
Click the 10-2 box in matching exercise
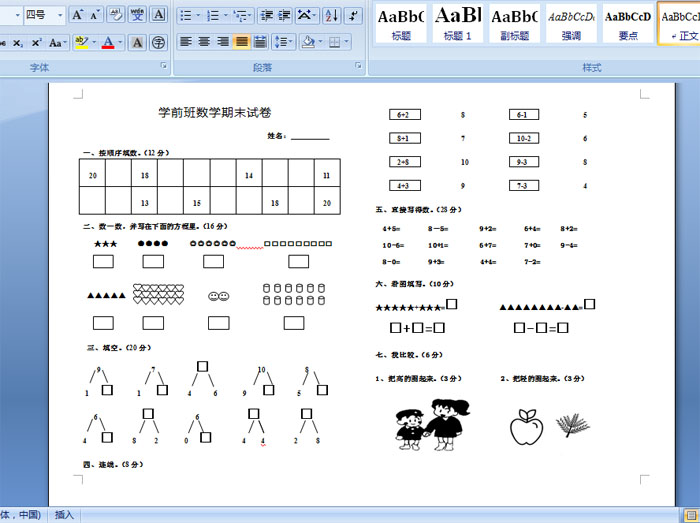click(x=524, y=138)
